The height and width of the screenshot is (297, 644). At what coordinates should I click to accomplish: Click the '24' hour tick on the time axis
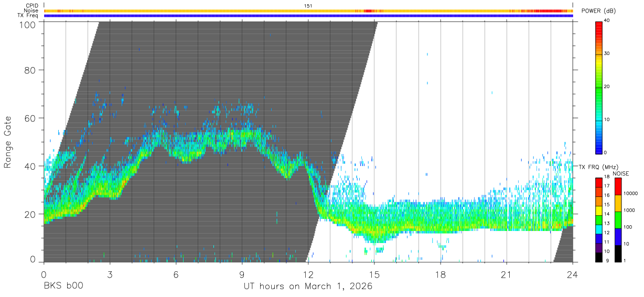click(573, 274)
